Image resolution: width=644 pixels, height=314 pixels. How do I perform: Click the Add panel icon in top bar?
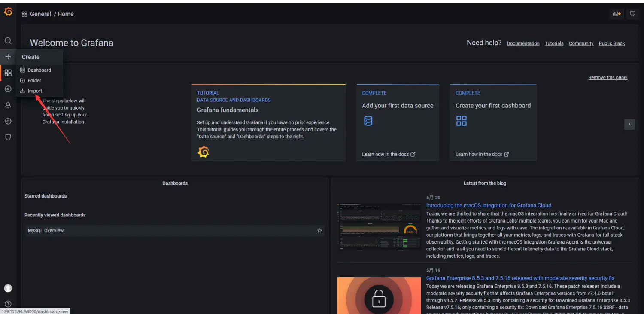[617, 14]
